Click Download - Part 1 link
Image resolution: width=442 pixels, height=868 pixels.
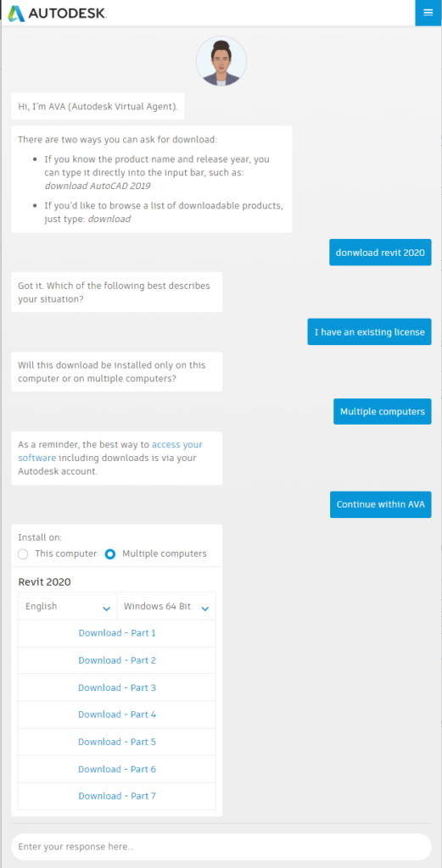(117, 632)
